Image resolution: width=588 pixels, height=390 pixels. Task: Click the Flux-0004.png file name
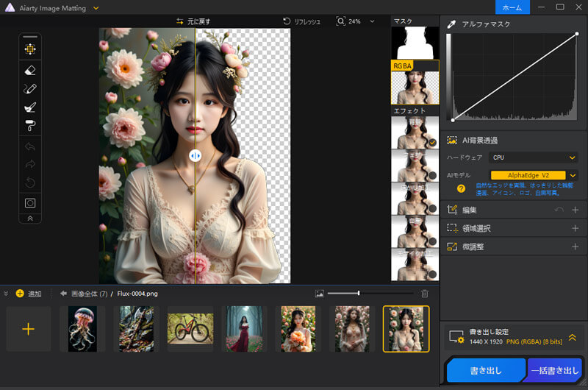pyautogui.click(x=137, y=294)
